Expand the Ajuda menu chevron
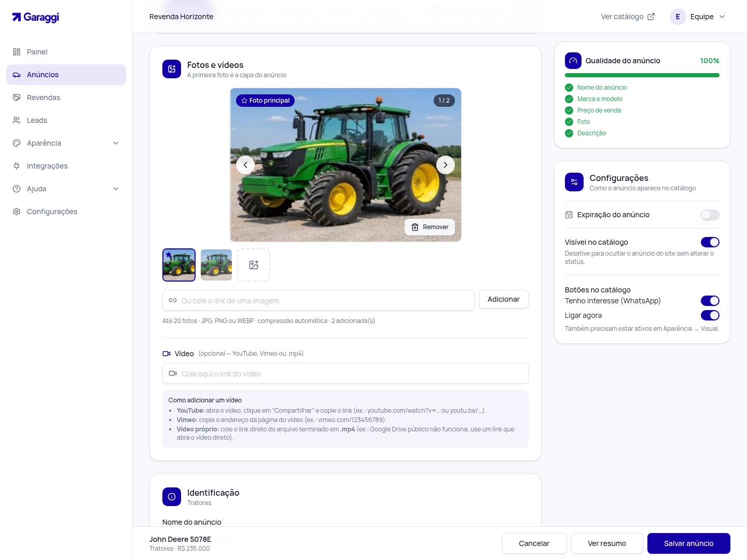 (116, 189)
